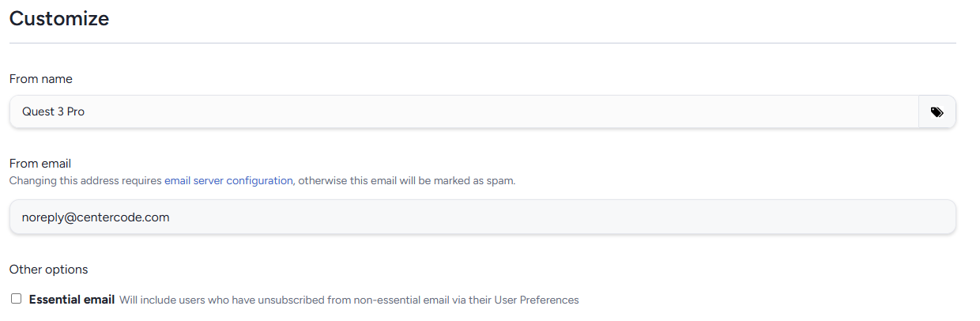Click the "From name" field label

coord(41,79)
